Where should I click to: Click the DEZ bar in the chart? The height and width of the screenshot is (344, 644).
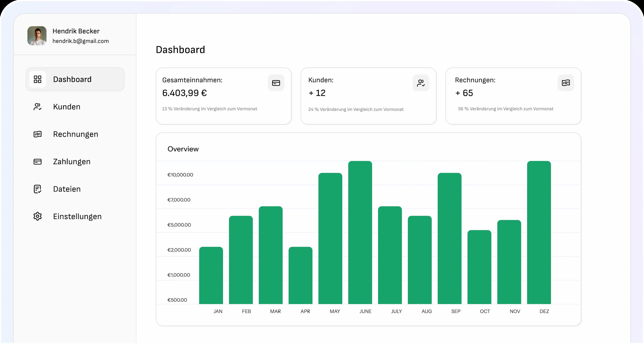[539, 232]
